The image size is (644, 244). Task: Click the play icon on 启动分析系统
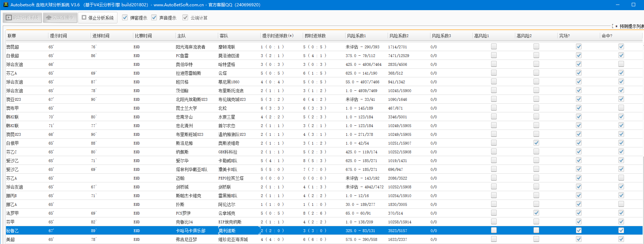pyautogui.click(x=9, y=18)
